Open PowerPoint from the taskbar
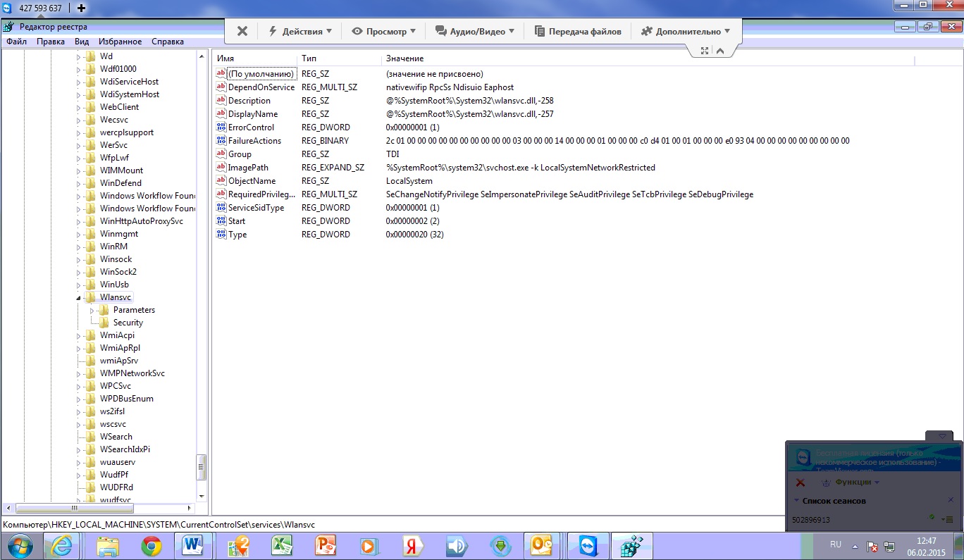The height and width of the screenshot is (560, 964). tap(326, 546)
